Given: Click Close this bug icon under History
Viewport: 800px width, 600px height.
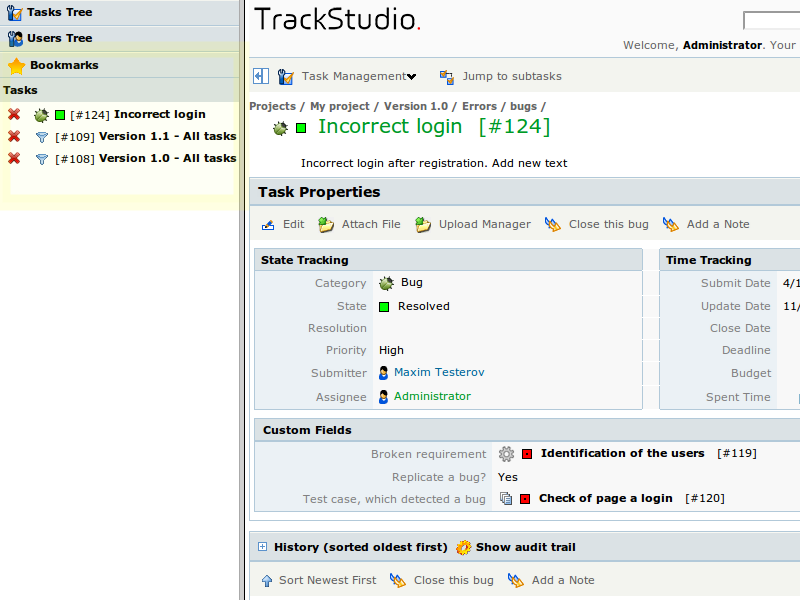Looking at the screenshot, I should 397,581.
